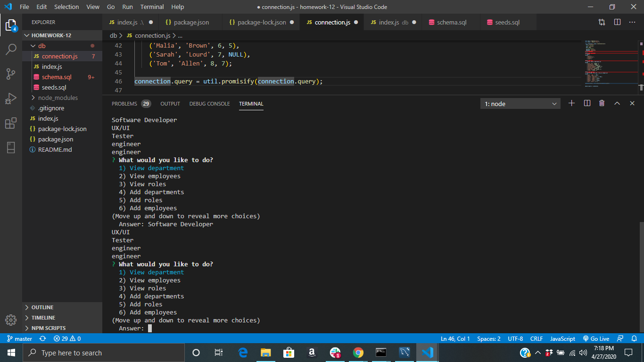
Task: Create a new terminal with plus icon
Action: click(571, 103)
